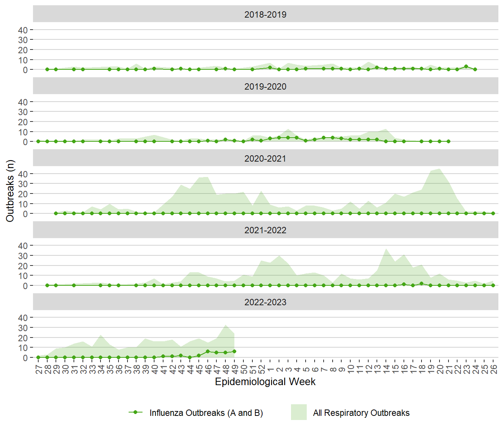This screenshot has height=432, width=504.
Task: Click the 2019-2020 panel header
Action: click(265, 86)
